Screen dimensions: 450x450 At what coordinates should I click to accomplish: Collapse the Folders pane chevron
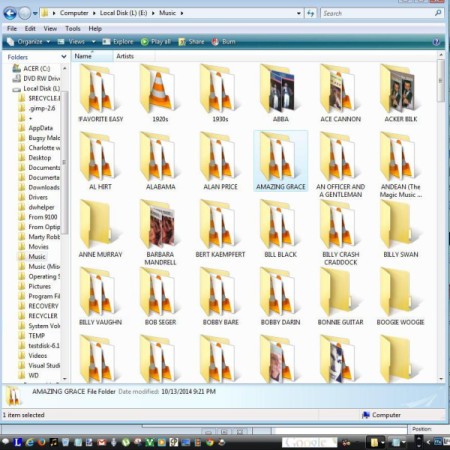point(64,57)
